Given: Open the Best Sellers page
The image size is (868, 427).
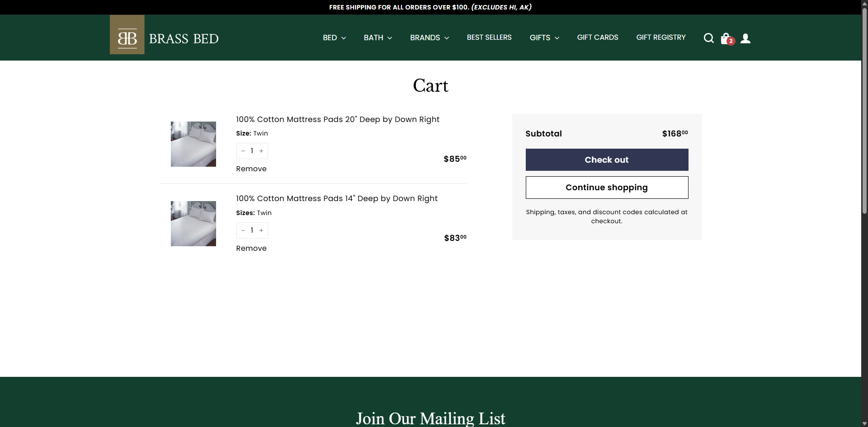Looking at the screenshot, I should coord(489,38).
